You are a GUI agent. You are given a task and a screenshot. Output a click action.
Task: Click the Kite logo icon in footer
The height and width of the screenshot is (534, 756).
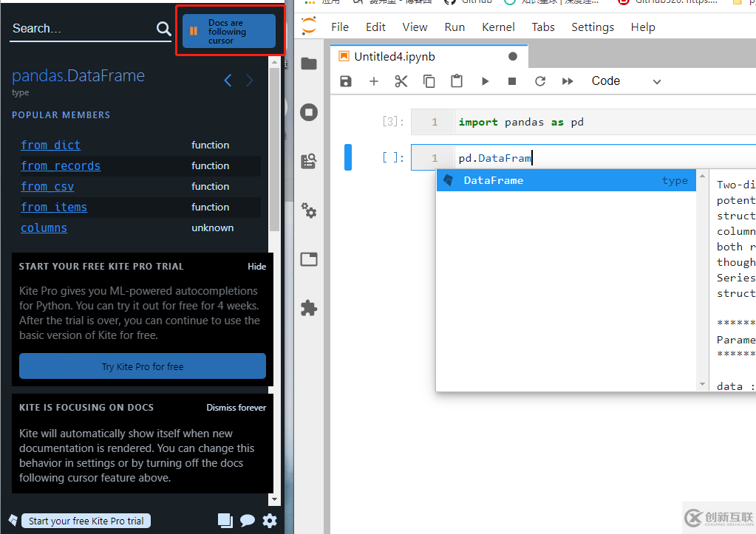pyautogui.click(x=13, y=521)
